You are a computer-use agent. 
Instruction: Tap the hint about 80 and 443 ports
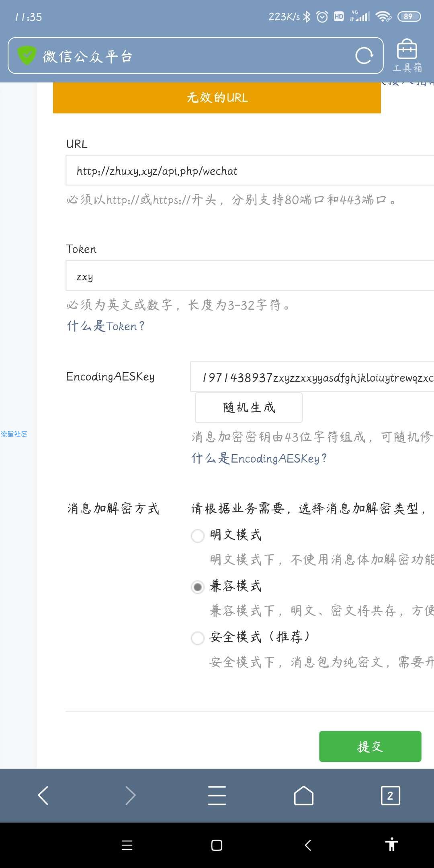click(231, 200)
